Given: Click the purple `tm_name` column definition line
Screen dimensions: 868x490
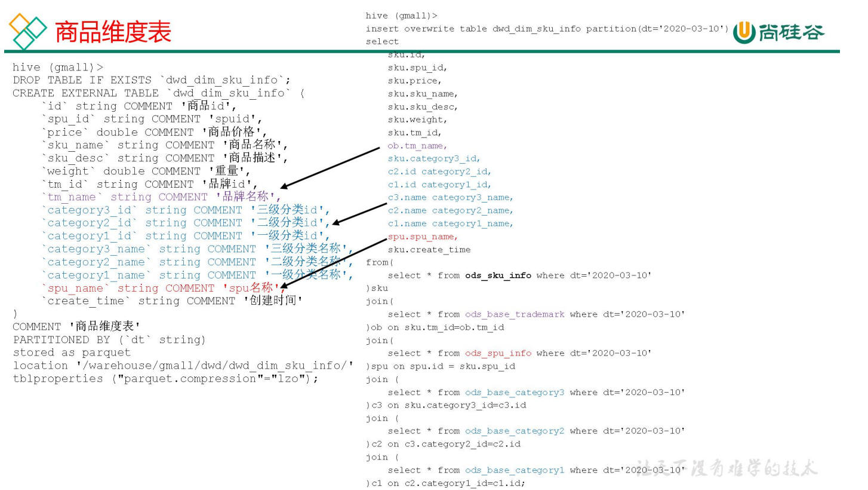Looking at the screenshot, I should click(161, 197).
